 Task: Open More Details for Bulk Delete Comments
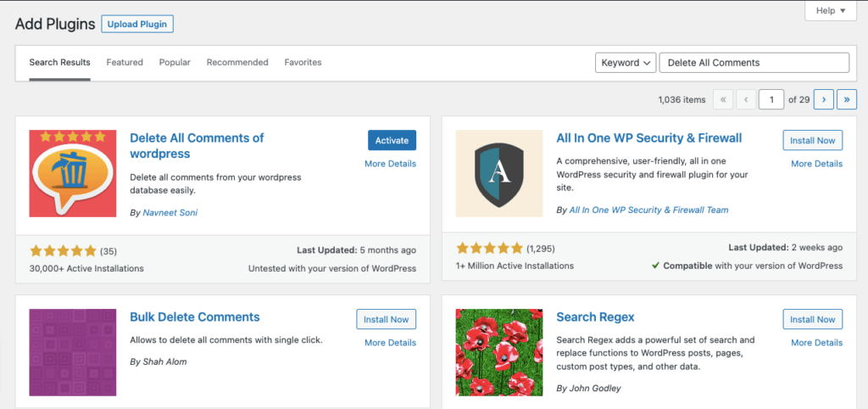pos(390,343)
